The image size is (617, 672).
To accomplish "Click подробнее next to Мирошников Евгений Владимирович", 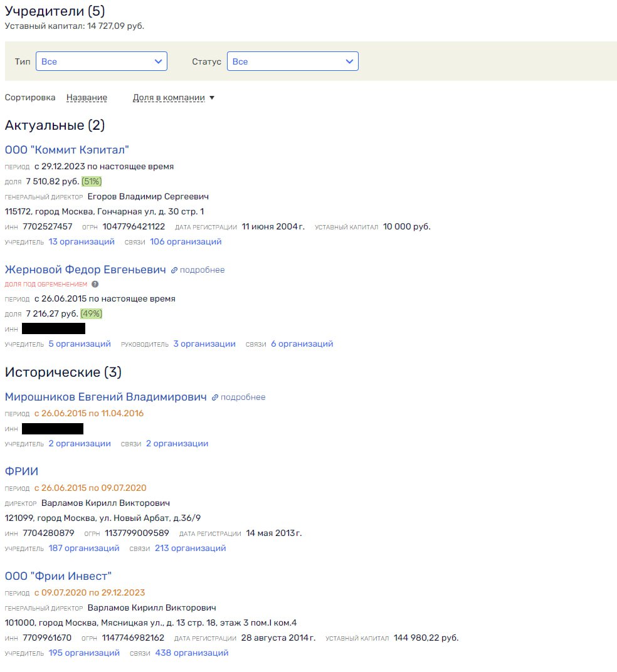I will [x=243, y=397].
